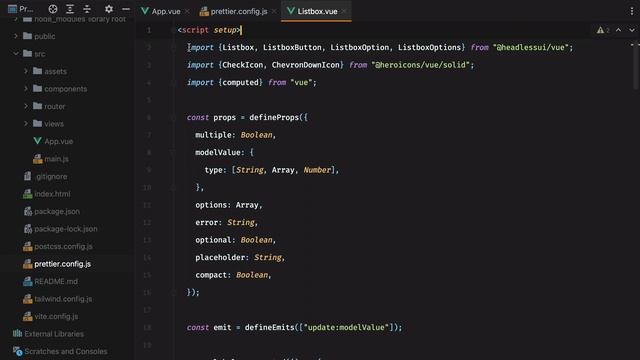Click line number 1 in the gutter
Screen dimensions: 640x360
coord(149,30)
